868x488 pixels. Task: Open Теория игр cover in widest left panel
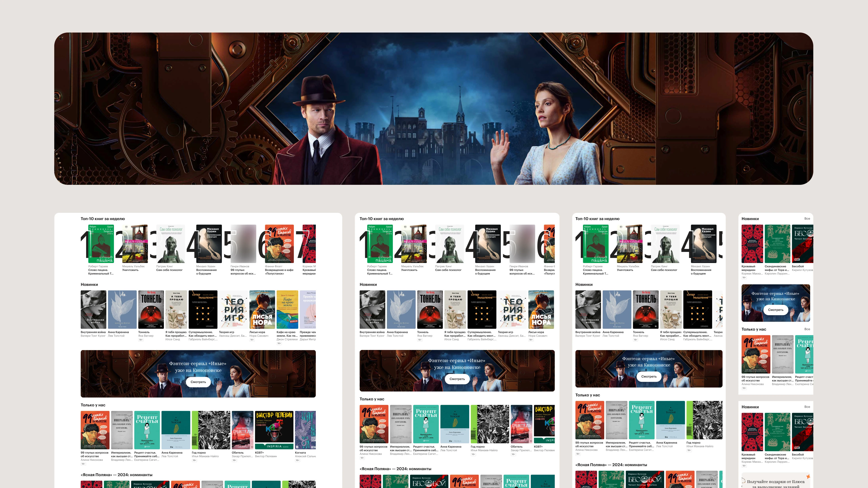[233, 310]
